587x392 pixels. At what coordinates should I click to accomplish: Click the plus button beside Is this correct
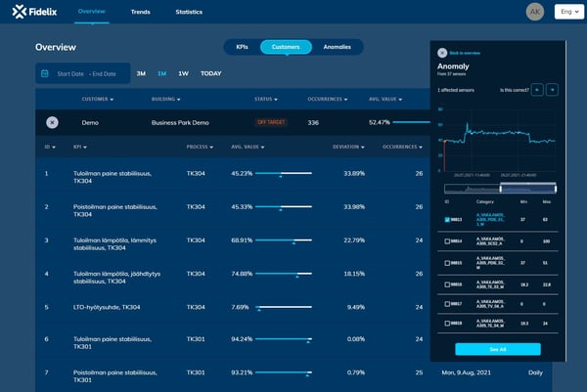(x=553, y=90)
